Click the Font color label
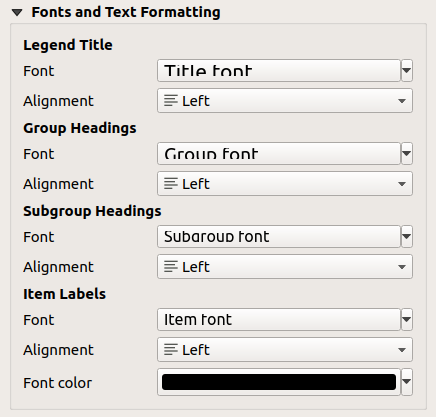 click(57, 383)
